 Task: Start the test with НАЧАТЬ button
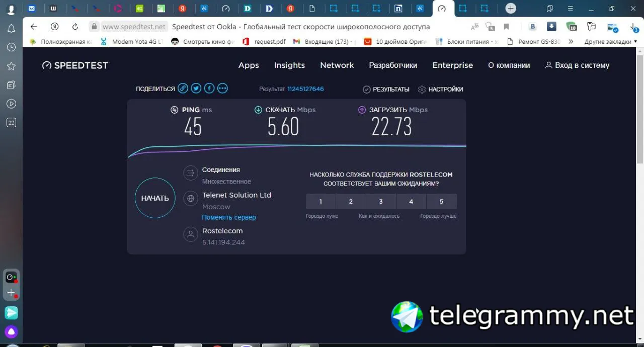[155, 198]
